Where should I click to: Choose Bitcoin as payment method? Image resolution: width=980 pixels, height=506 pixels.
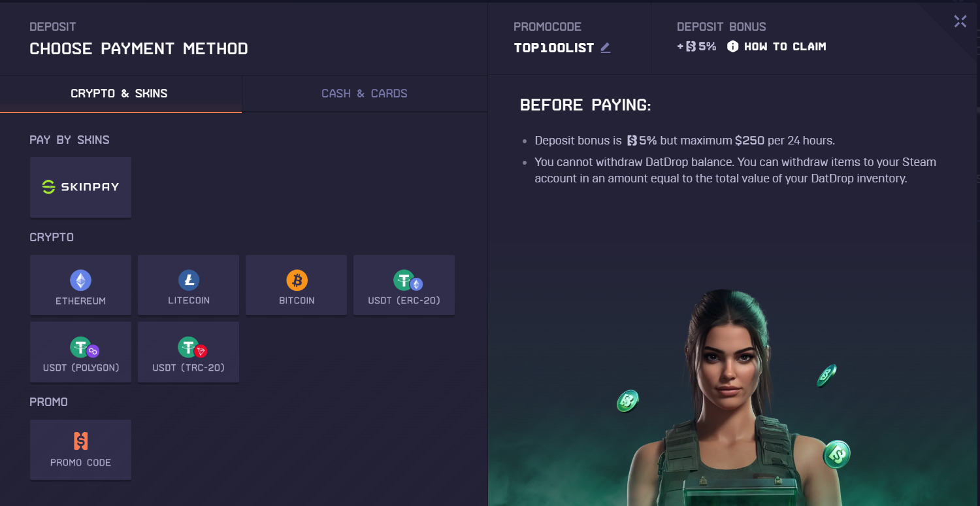tap(296, 285)
